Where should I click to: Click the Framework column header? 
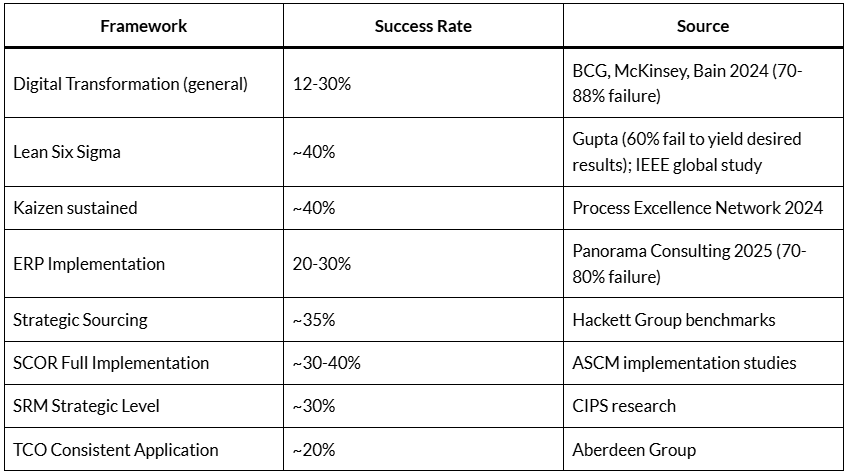tap(144, 26)
